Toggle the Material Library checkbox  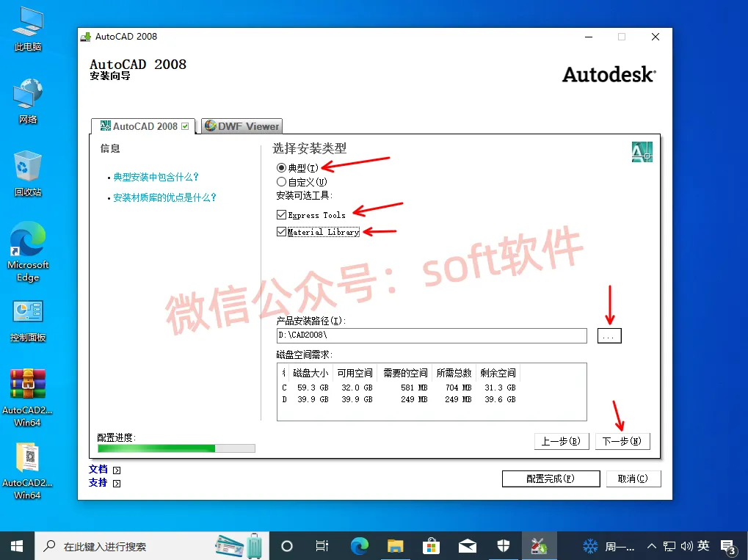[281, 232]
